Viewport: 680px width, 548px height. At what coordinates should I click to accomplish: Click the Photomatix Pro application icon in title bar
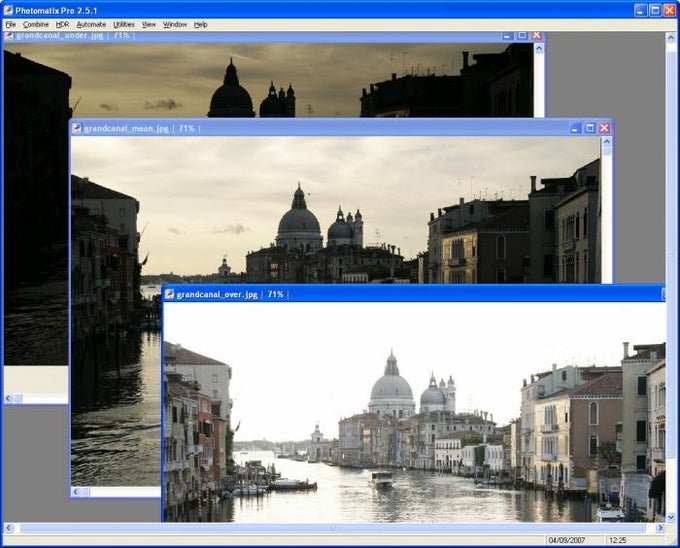click(x=10, y=9)
